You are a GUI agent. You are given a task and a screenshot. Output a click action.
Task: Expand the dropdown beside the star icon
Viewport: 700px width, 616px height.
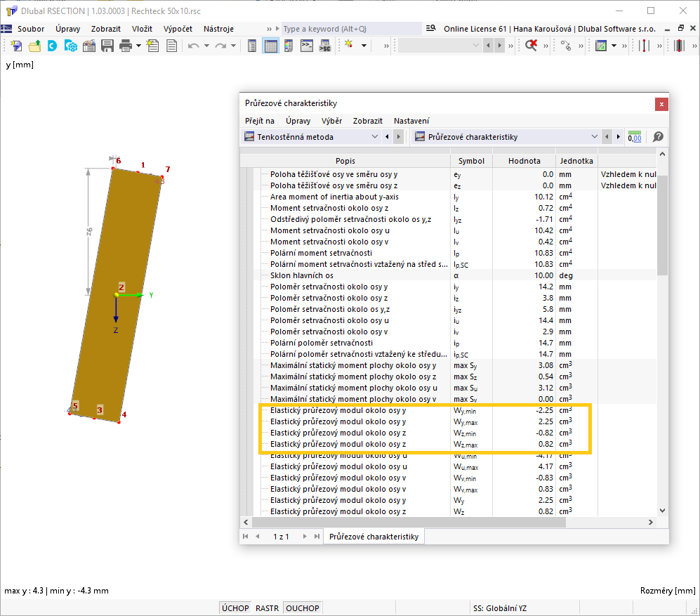tap(364, 46)
